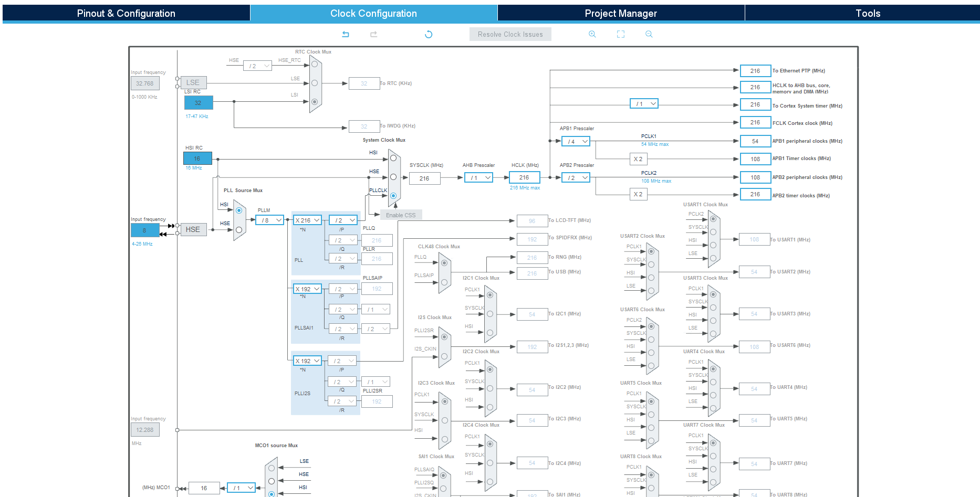Viewport: 980px width, 497px height.
Task: Select PLLSAIP in the CLK48 Clock Mux
Action: pyautogui.click(x=444, y=282)
